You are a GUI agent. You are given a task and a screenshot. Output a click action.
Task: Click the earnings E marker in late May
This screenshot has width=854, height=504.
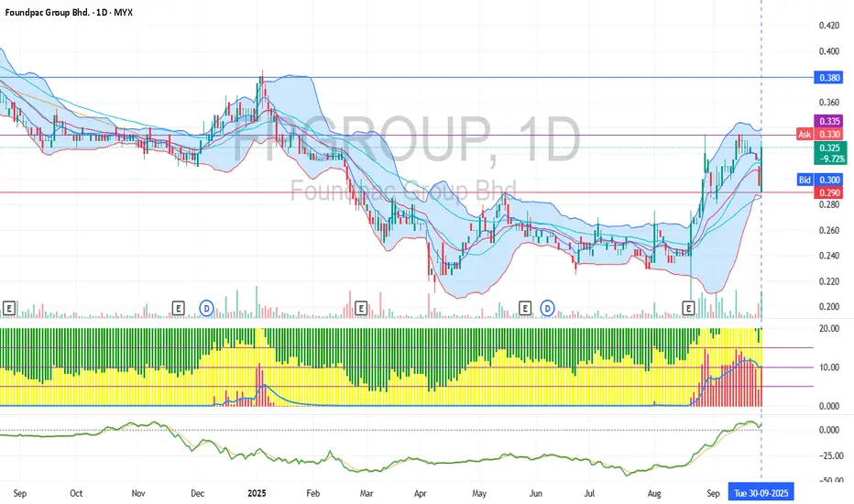pyautogui.click(x=524, y=309)
